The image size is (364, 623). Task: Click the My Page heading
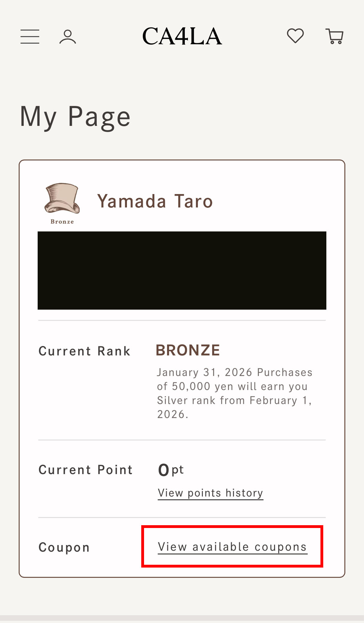tap(75, 117)
